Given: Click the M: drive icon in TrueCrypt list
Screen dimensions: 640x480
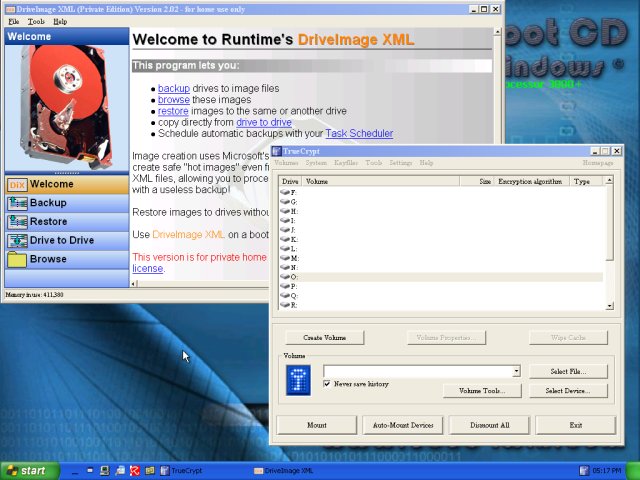Looking at the screenshot, I should [285, 258].
